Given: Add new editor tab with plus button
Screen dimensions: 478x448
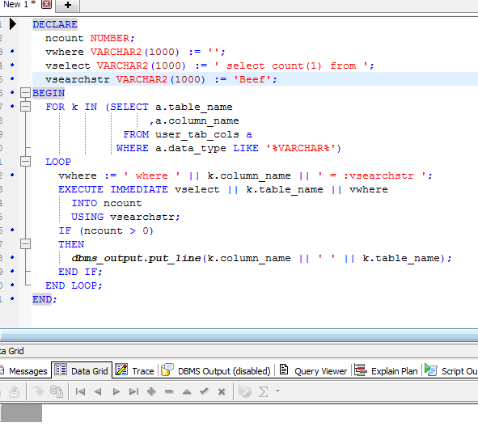Looking at the screenshot, I should (x=68, y=5).
